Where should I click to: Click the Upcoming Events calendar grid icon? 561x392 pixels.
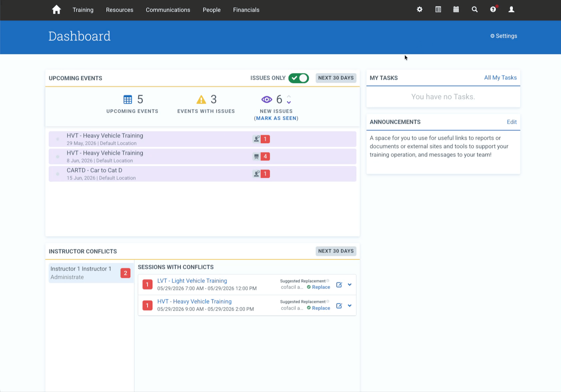128,99
